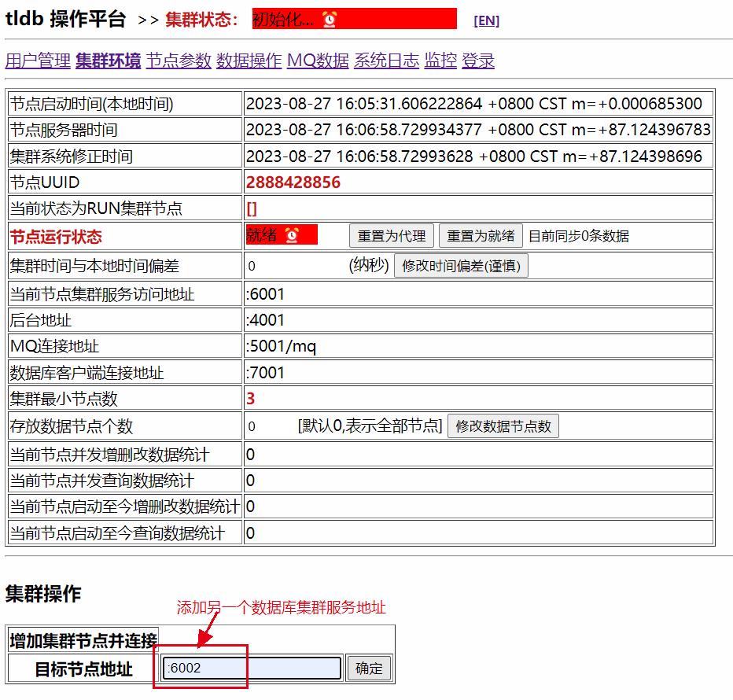Click the 修改数据节点数 button
The height and width of the screenshot is (700, 733).
(x=503, y=426)
